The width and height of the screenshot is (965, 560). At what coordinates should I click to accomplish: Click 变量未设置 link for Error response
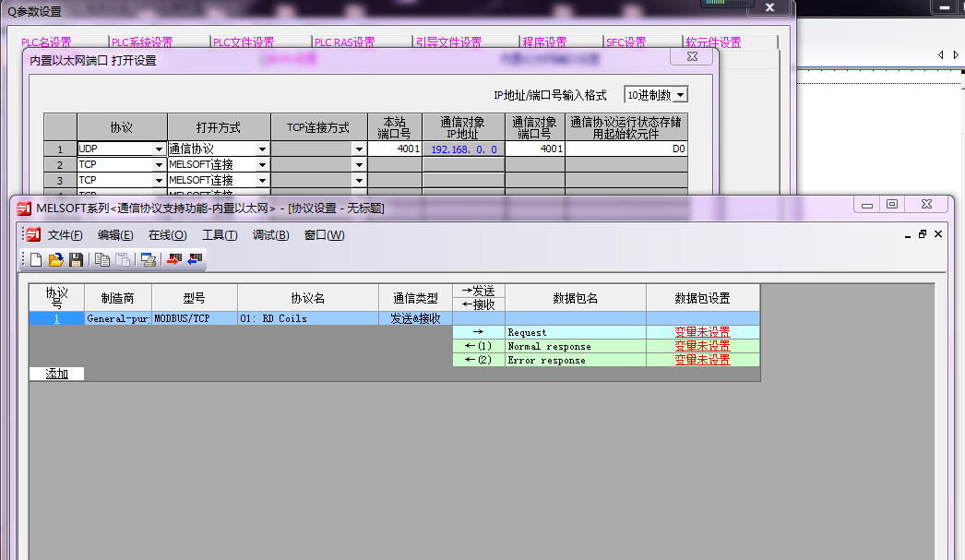pos(702,360)
